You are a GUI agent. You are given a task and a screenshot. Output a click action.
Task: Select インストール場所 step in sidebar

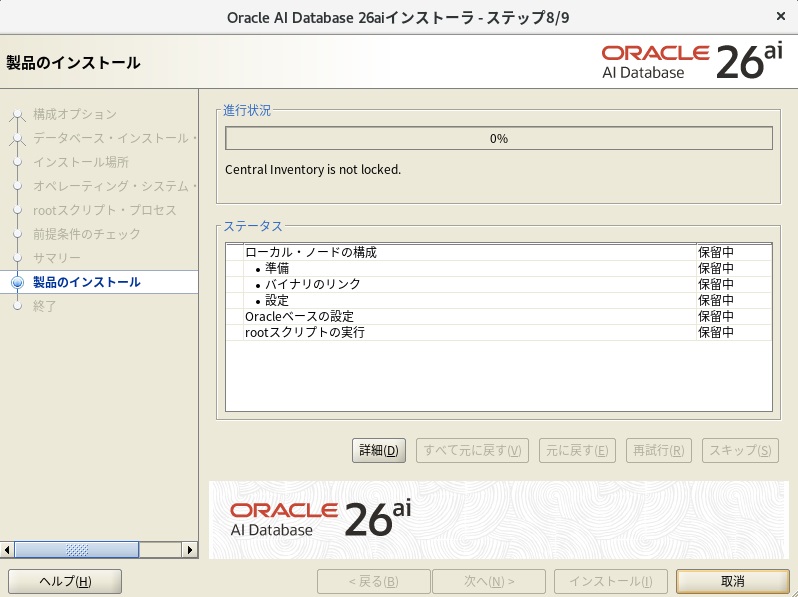coord(81,162)
